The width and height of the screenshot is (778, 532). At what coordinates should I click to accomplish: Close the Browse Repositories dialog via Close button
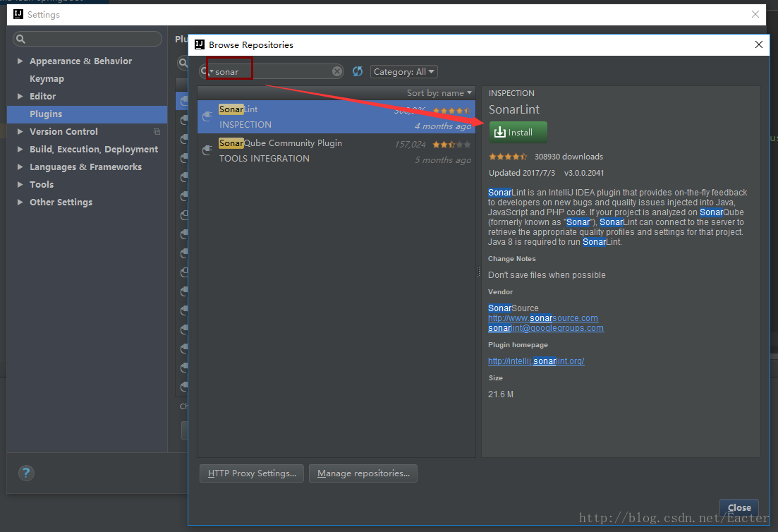(x=739, y=507)
